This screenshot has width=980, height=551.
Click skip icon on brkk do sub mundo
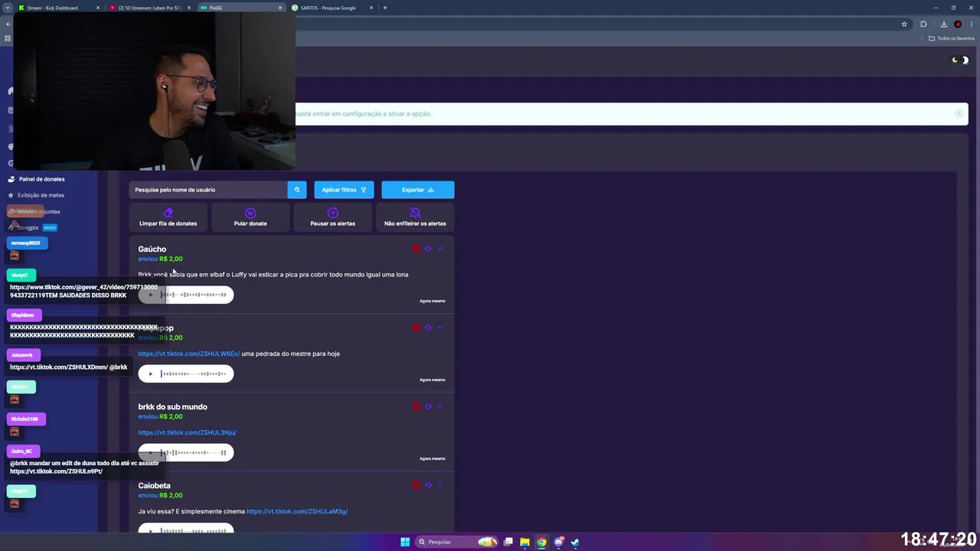440,406
